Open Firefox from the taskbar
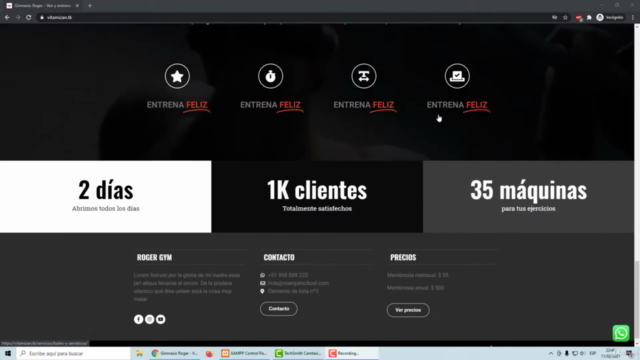 coord(209,353)
